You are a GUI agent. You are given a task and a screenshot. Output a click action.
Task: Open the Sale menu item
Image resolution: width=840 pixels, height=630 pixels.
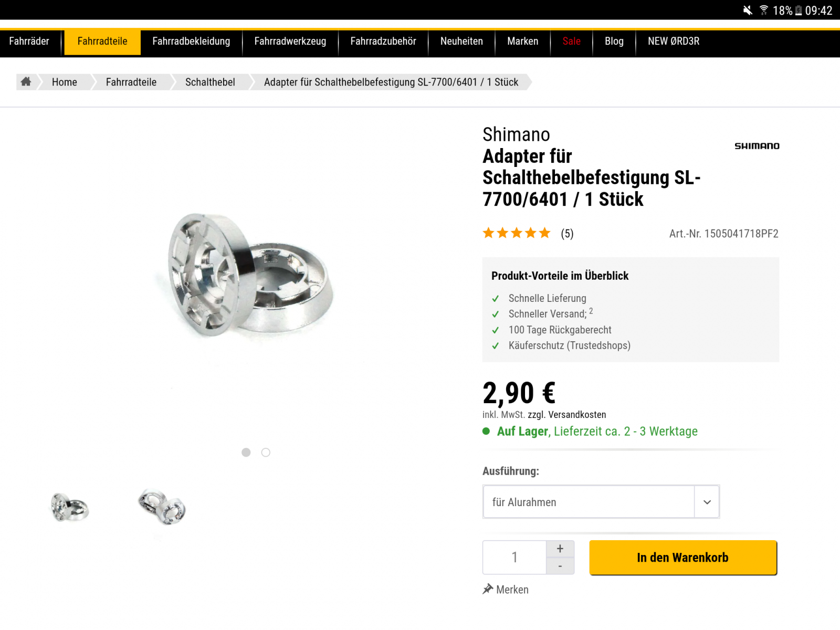[571, 41]
